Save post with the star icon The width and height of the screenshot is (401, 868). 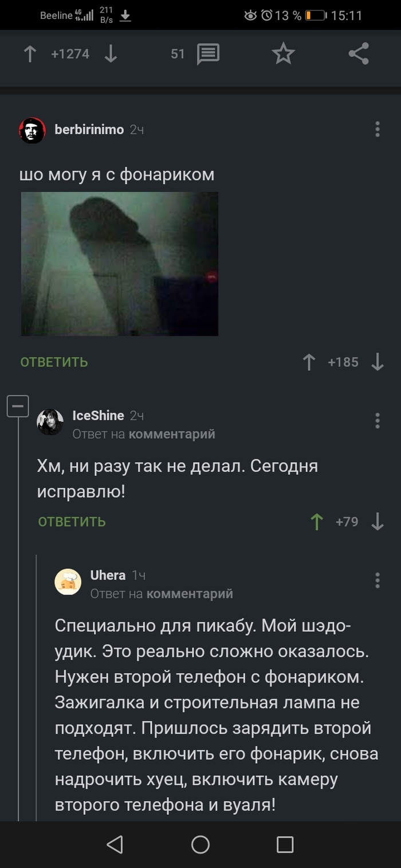point(283,54)
